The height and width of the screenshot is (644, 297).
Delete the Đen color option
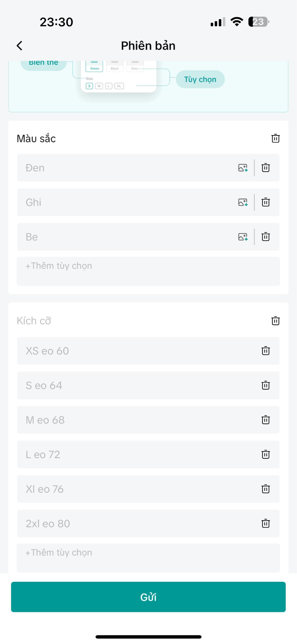266,168
